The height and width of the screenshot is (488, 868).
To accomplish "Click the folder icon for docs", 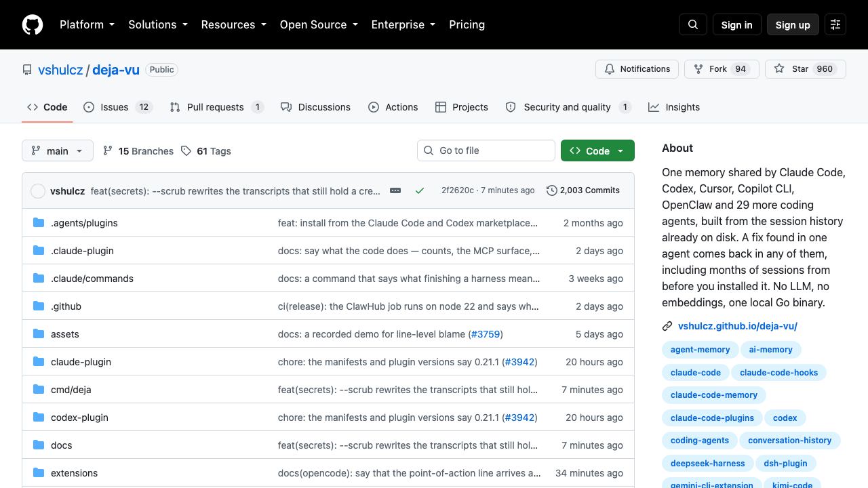I will coord(39,445).
